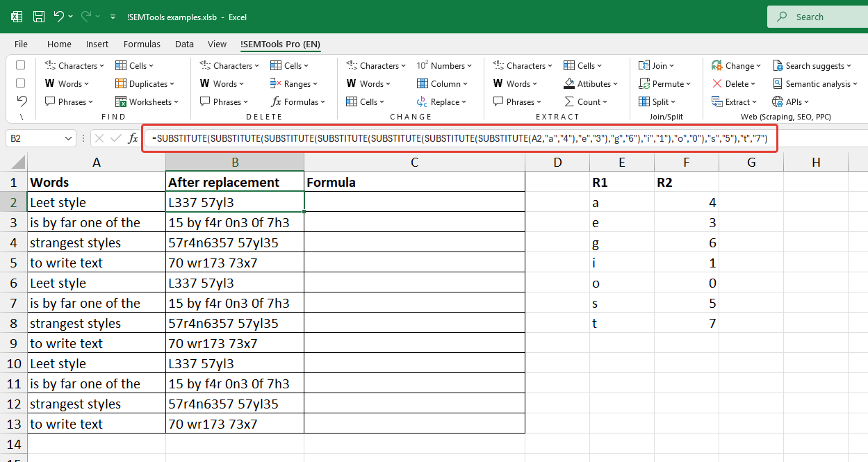Click the Search suggests button
The image size is (868, 462).
[x=812, y=65]
